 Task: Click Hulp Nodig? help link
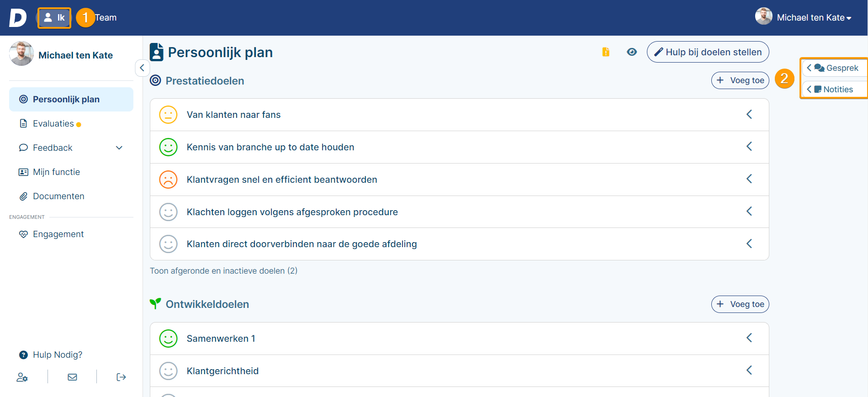pos(51,355)
